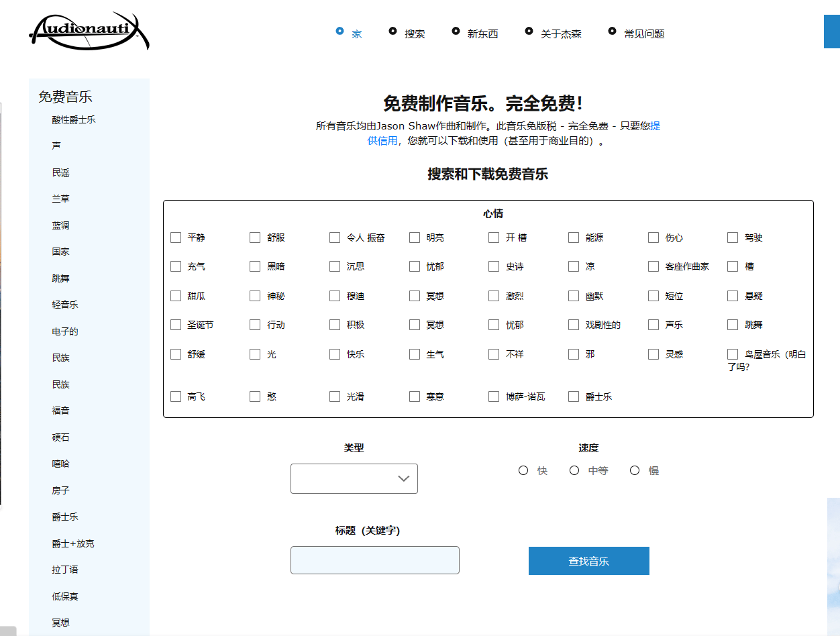
Task: Go to the 新东西 page
Action: [x=482, y=34]
